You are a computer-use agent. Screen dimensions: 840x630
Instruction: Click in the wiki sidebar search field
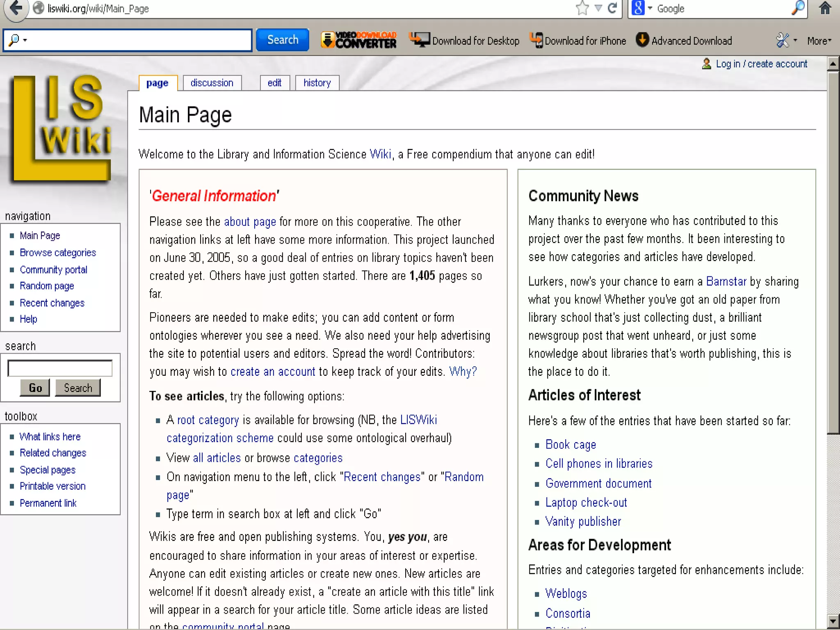pos(60,368)
